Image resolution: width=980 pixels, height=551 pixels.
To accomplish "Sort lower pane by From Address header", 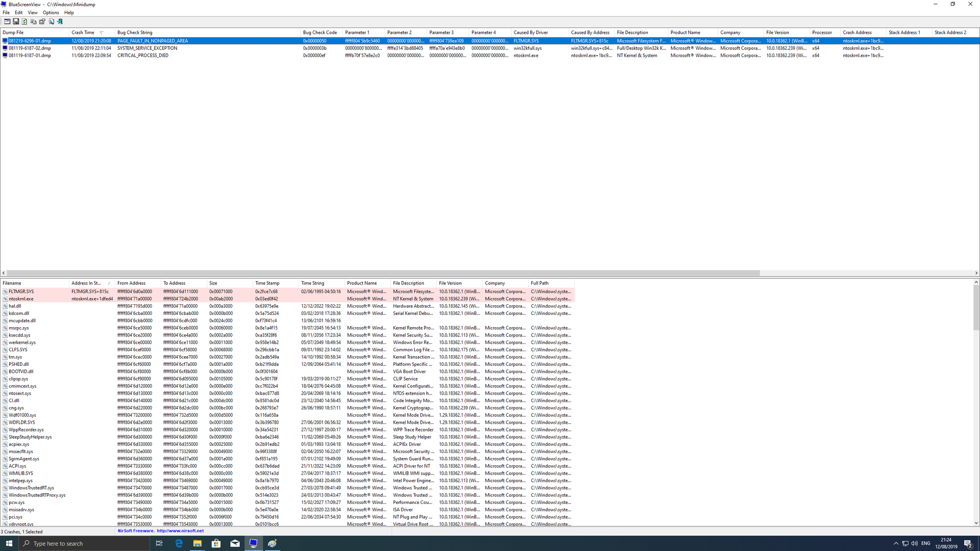I will (138, 283).
